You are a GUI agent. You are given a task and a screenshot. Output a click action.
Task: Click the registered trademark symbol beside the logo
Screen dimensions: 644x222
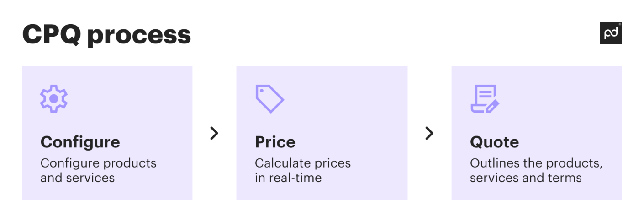(620, 24)
